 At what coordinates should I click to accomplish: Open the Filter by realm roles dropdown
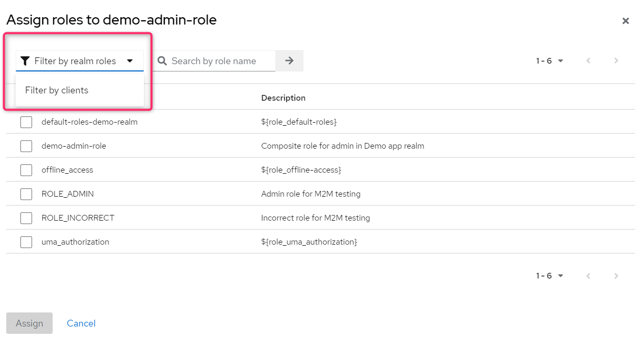[80, 61]
